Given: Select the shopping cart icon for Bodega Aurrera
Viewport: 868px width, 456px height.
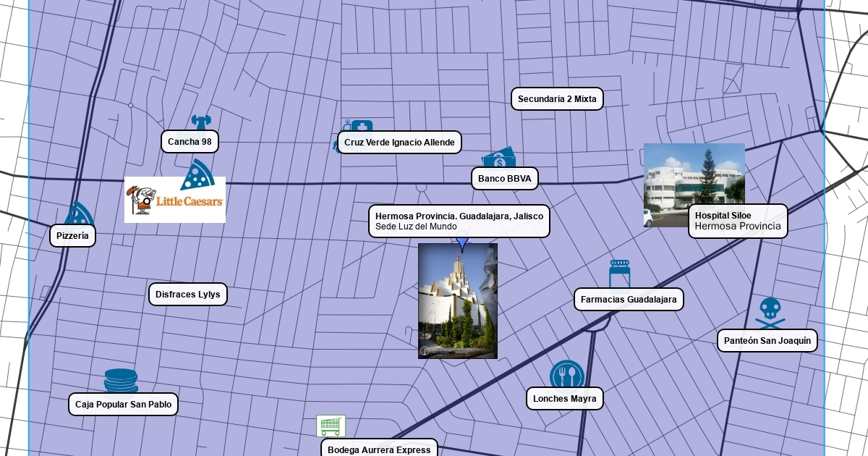Looking at the screenshot, I should [331, 426].
